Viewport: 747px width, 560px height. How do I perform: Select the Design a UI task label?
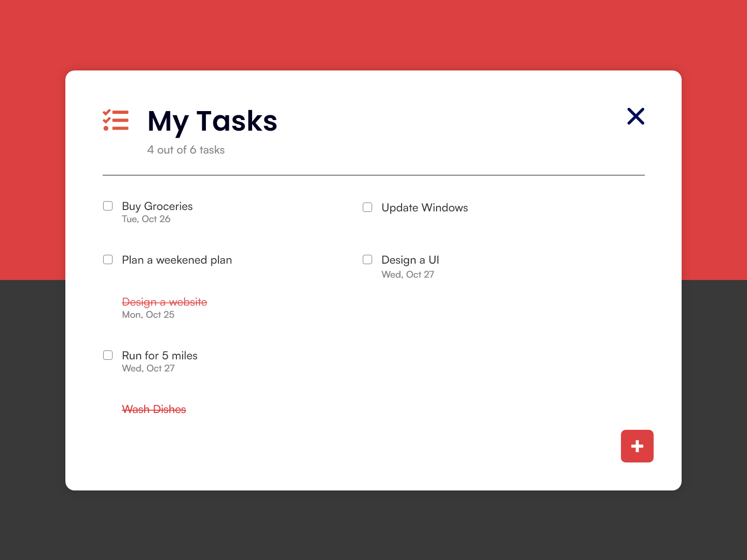[x=410, y=260]
